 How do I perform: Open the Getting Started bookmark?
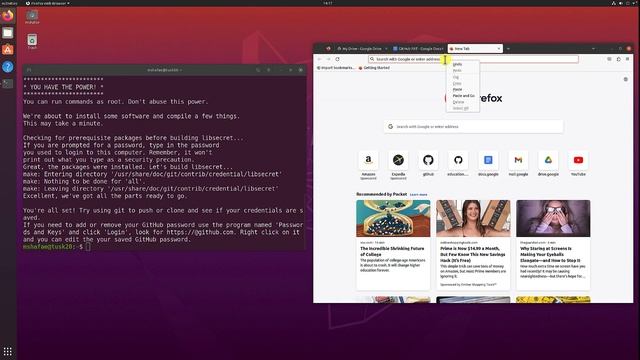(x=374, y=68)
